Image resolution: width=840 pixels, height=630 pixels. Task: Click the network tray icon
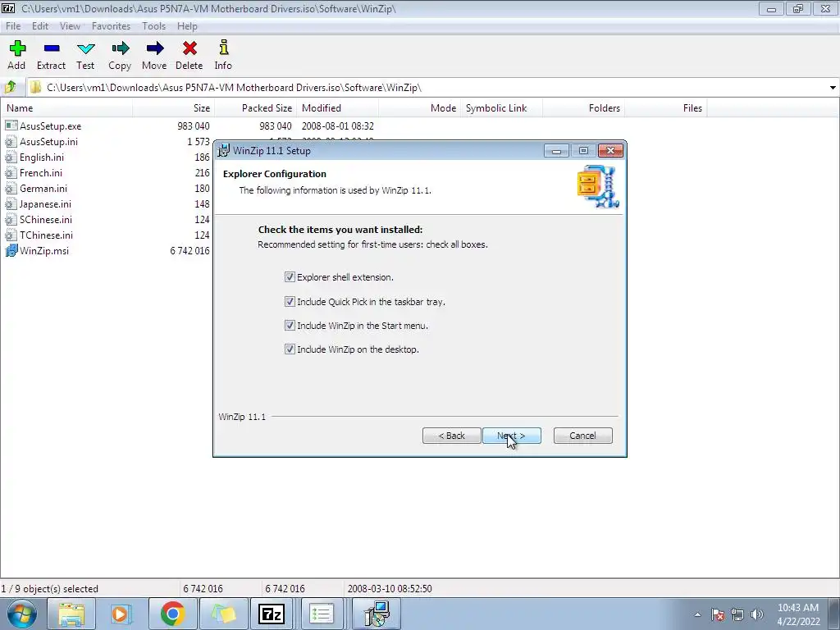click(x=737, y=614)
